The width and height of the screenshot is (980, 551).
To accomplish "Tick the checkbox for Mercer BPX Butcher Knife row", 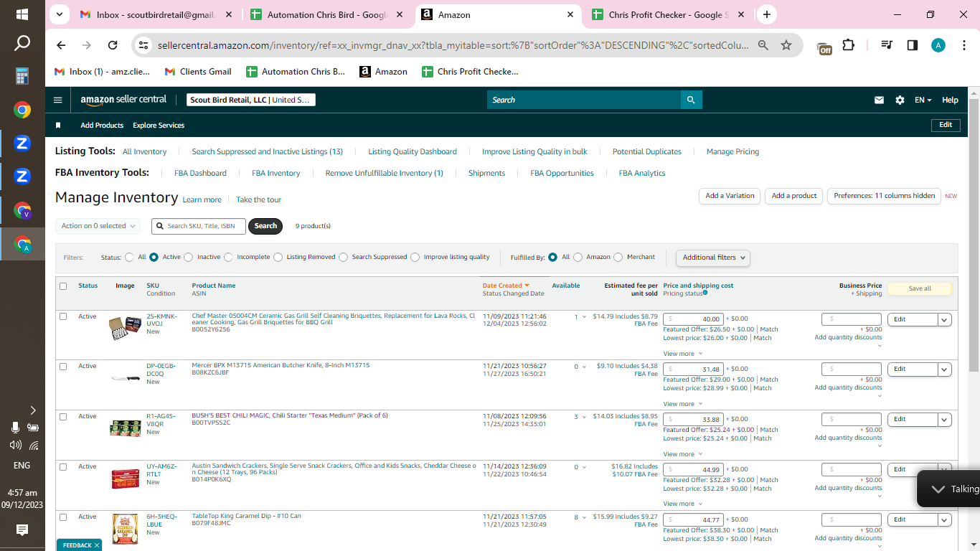I will (63, 367).
